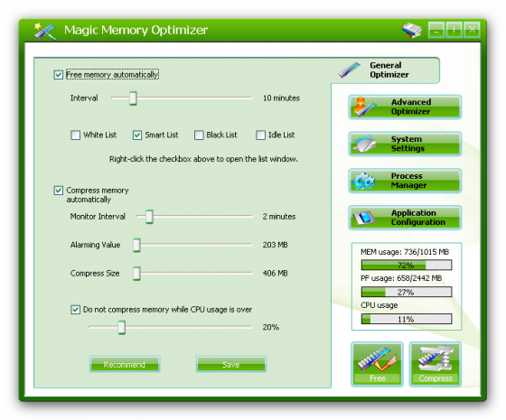
Task: Open Application Configuration section
Action: tap(405, 218)
